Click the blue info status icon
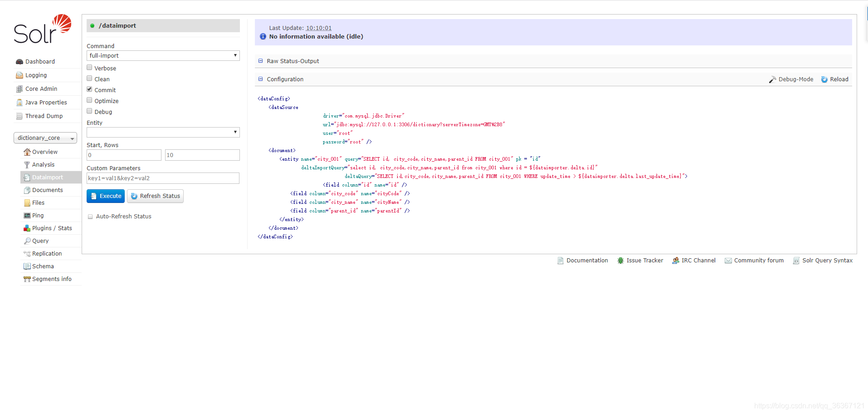The height and width of the screenshot is (414, 868). (x=263, y=37)
